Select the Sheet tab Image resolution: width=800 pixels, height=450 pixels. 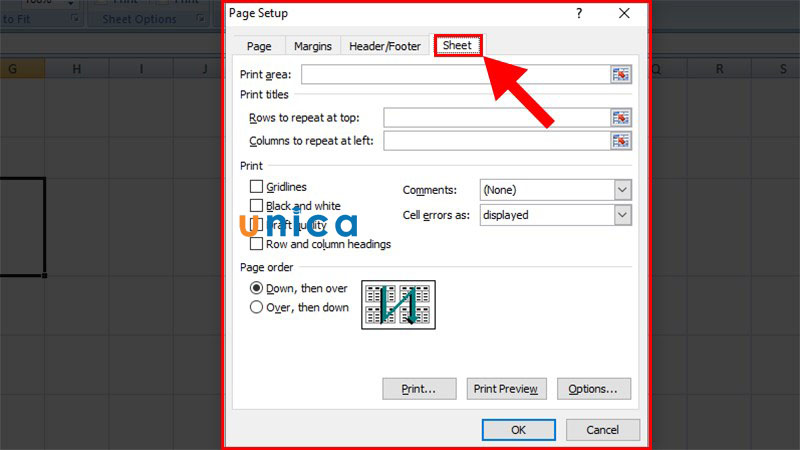pyautogui.click(x=457, y=45)
